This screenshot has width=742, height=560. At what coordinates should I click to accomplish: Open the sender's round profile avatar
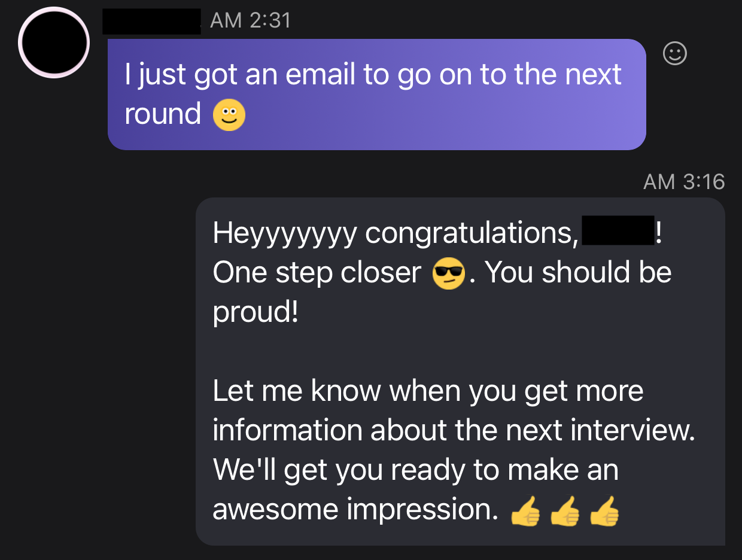pyautogui.click(x=54, y=42)
